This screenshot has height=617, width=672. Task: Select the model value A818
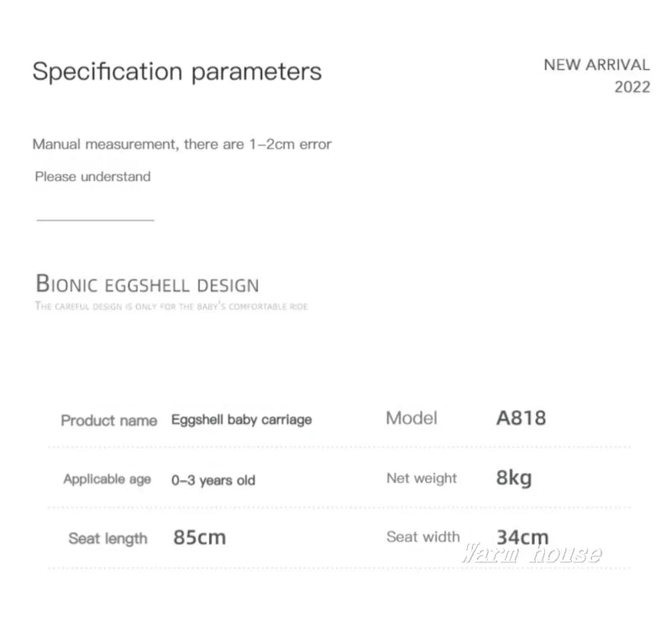[x=521, y=417]
